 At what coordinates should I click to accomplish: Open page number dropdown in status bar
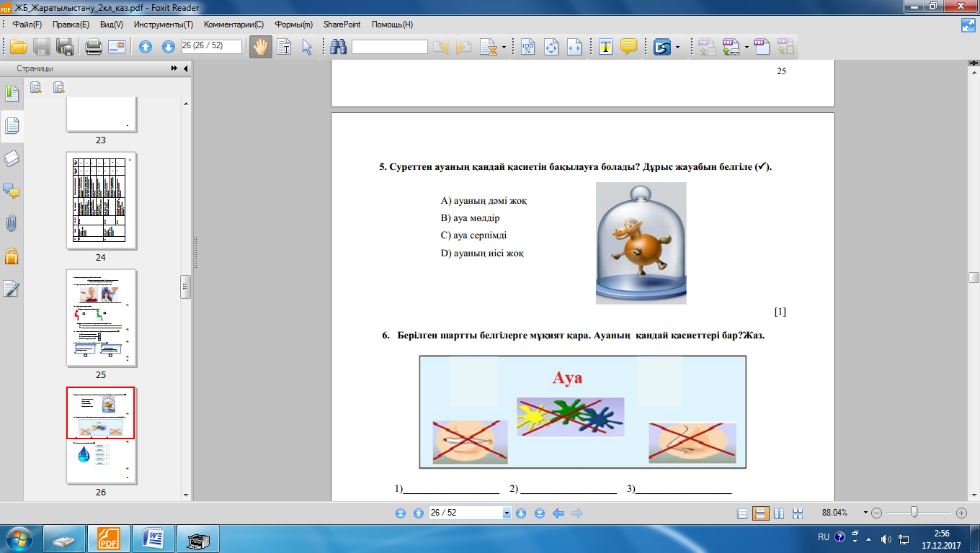click(507, 513)
